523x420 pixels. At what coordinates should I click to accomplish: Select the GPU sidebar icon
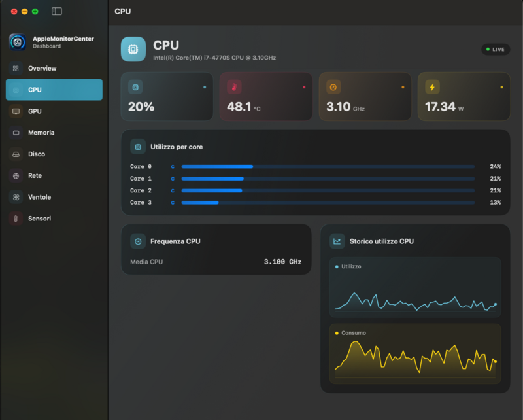click(x=16, y=111)
